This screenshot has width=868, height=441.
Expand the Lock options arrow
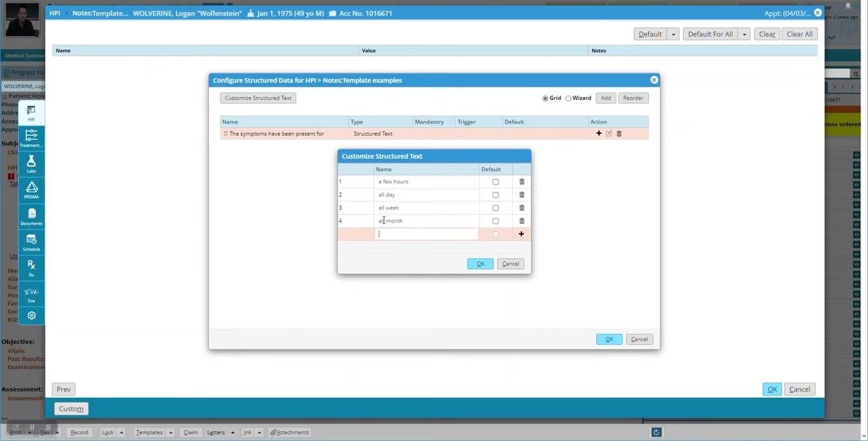point(122,432)
